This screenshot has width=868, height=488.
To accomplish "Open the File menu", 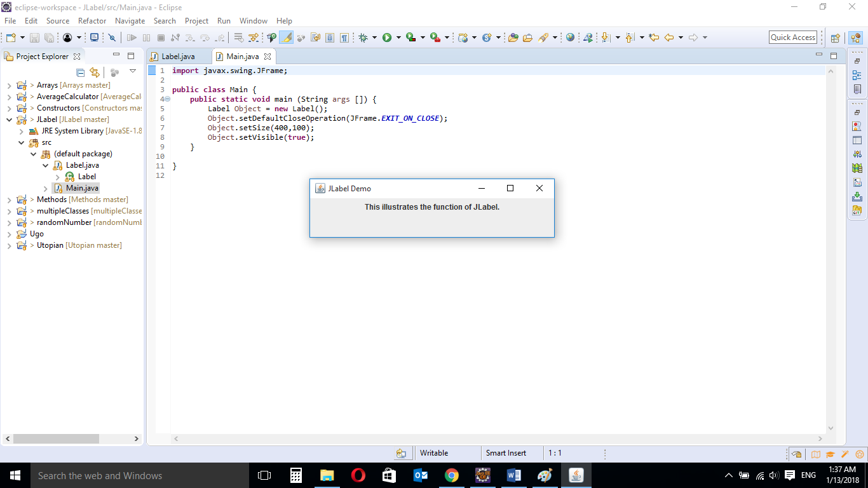I will tap(10, 21).
